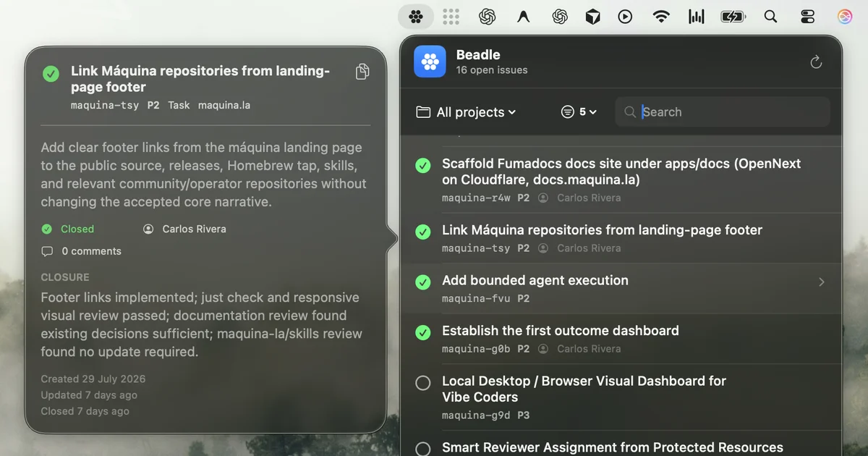Click the A-shaped menu bar icon
The image size is (868, 456).
pyautogui.click(x=523, y=16)
